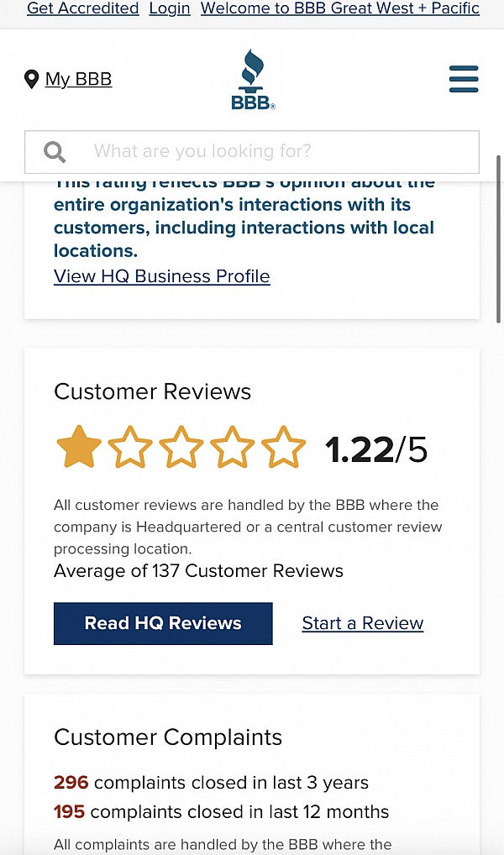Screen dimensions: 504x855
Task: Click the Read HQ Reviews button
Action: pyautogui.click(x=163, y=623)
